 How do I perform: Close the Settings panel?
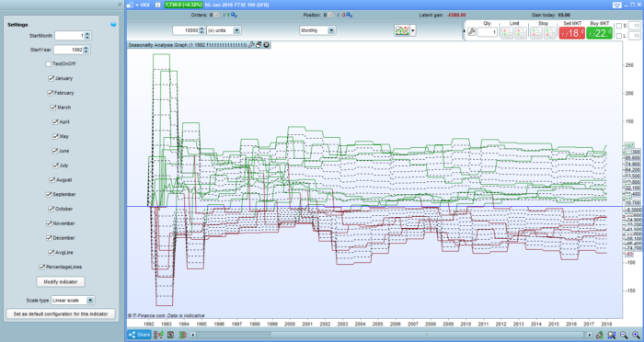pyautogui.click(x=120, y=5)
